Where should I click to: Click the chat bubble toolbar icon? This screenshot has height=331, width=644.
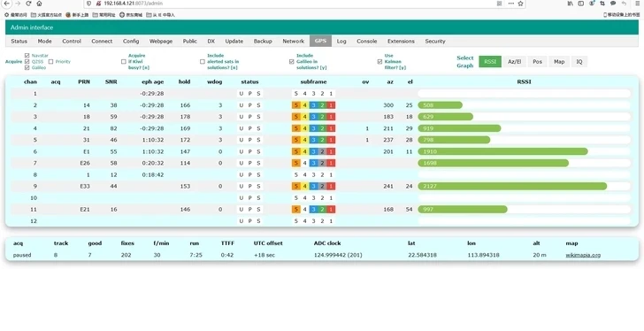(x=613, y=4)
